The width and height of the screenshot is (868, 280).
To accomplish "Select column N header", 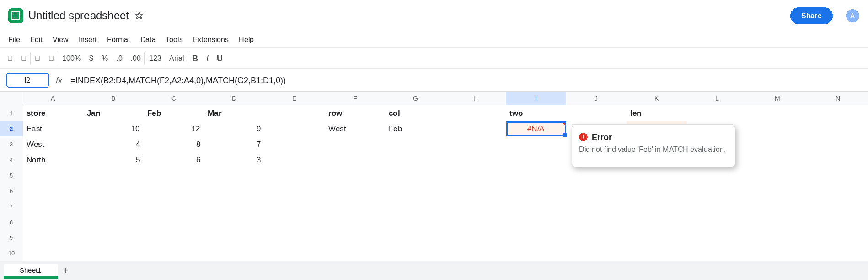I will pos(838,98).
